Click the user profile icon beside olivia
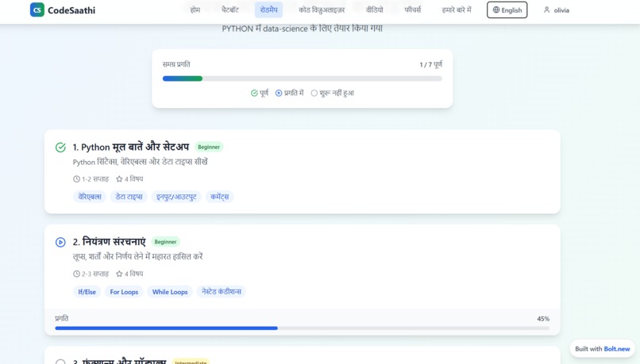640x364 pixels. (x=546, y=10)
